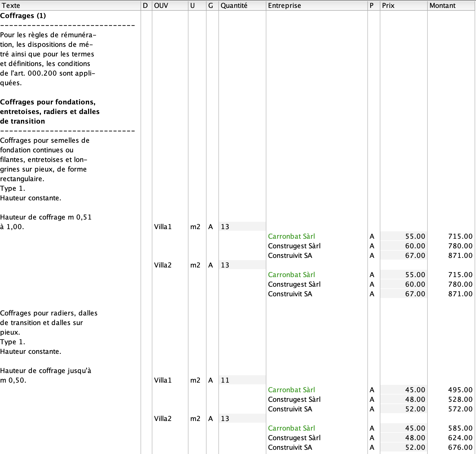
Task: Click the OUV column header
Action: (170, 6)
